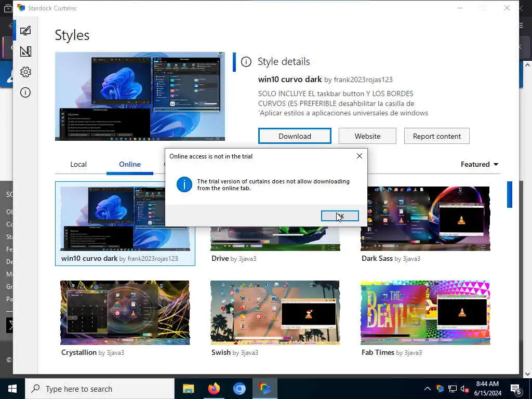The width and height of the screenshot is (532, 399).
Task: Expand the Featured sort dropdown
Action: point(480,164)
